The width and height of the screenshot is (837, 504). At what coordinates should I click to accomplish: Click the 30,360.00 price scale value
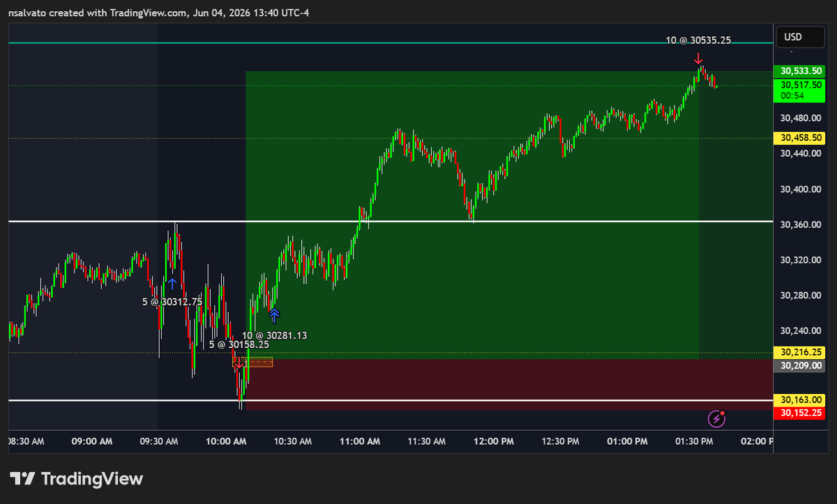(x=799, y=224)
